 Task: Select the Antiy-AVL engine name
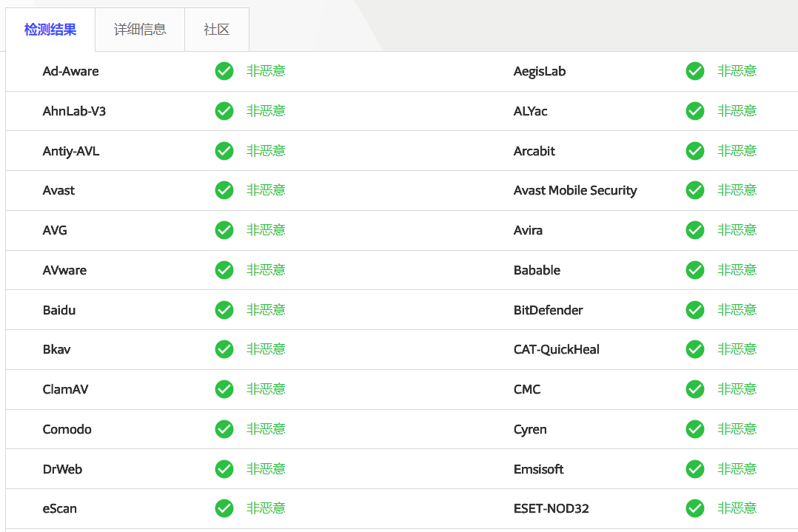pyautogui.click(x=71, y=151)
